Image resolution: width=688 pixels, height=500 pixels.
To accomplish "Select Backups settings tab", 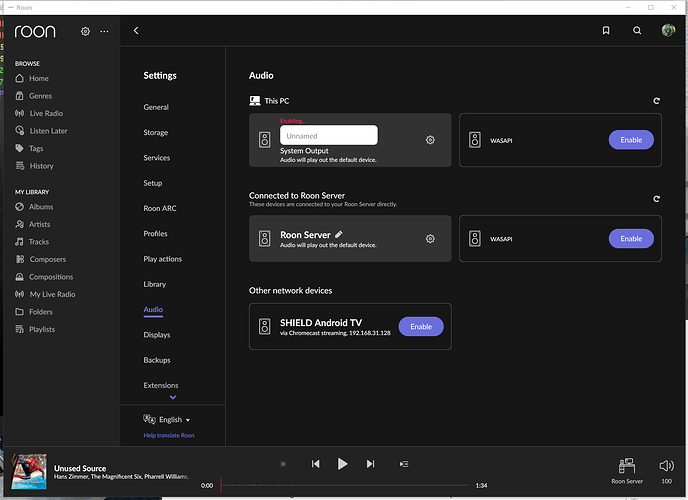I will click(157, 360).
